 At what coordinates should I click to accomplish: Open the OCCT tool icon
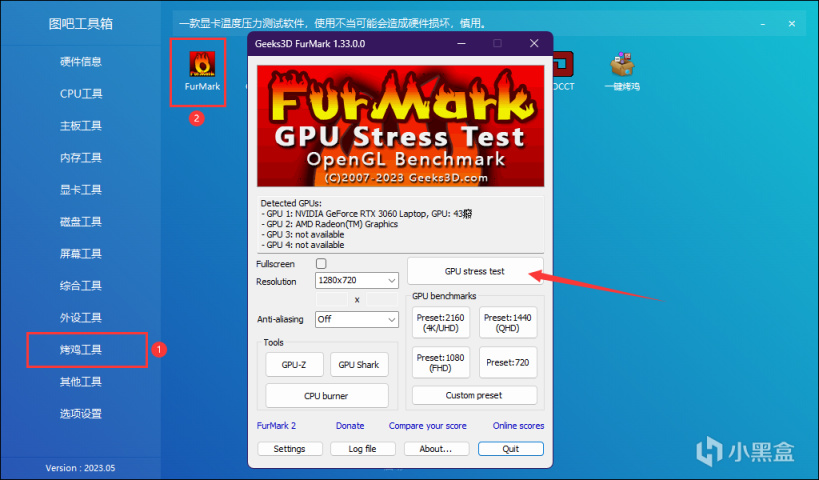[563, 72]
